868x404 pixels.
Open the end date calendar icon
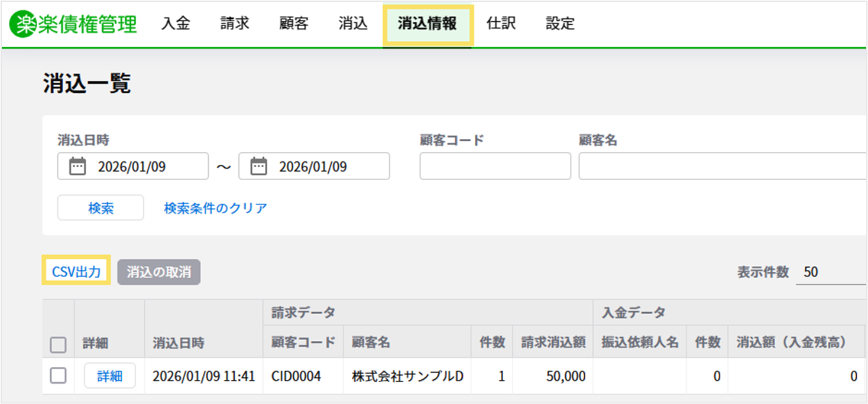click(x=258, y=167)
